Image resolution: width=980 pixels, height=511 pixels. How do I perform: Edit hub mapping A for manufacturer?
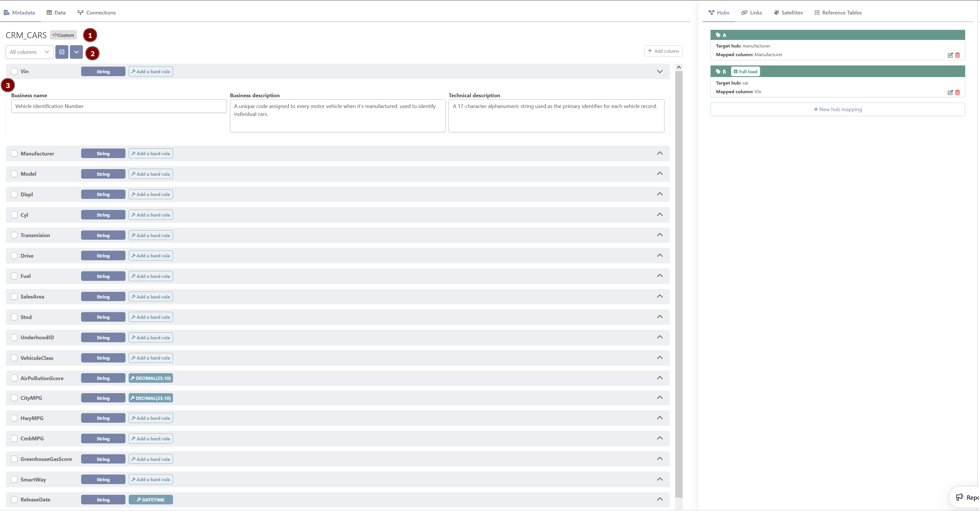tap(950, 55)
